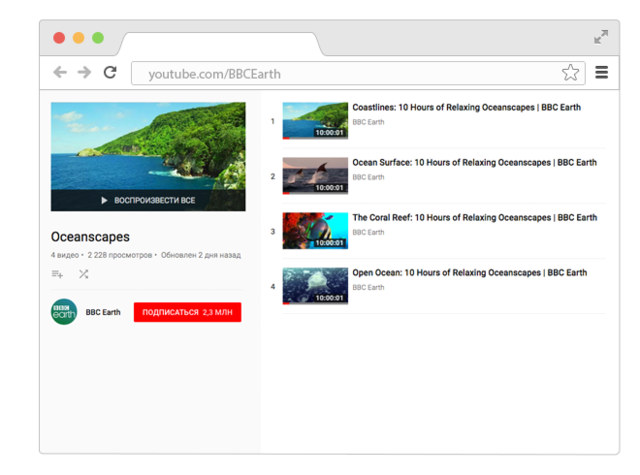Bookmark page using the star icon
This screenshot has height=475, width=640.
(x=570, y=73)
